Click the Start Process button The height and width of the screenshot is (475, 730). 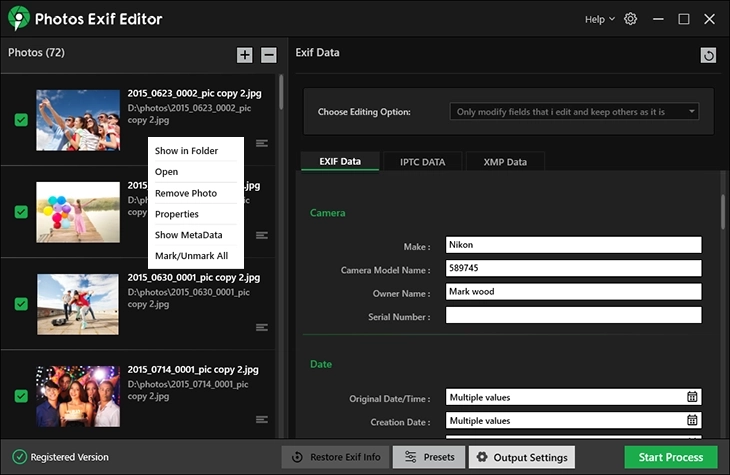[x=670, y=457]
